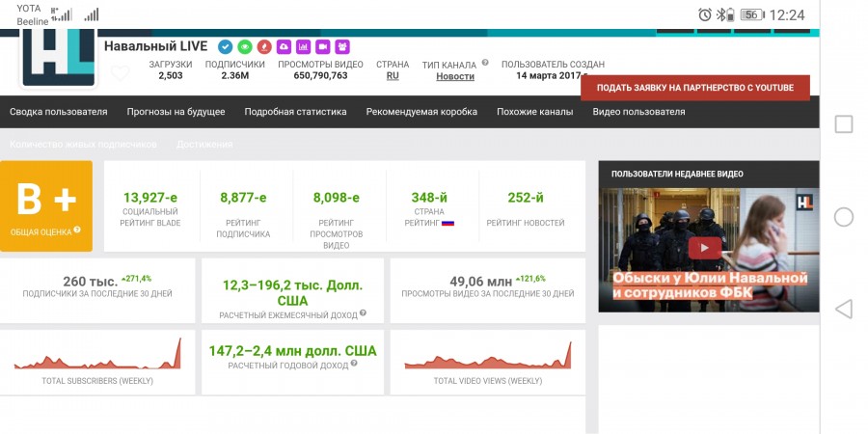
Task: Click help icon for расчетный ежемесячный доход
Action: (x=364, y=313)
